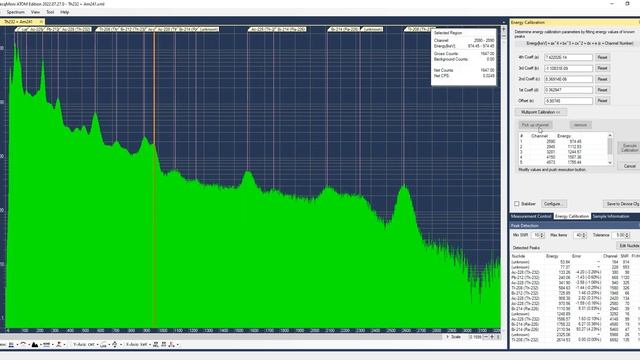Screen dimensions: 640x360
Task: Reset the 4th Coeff (a) value
Action: (x=602, y=58)
